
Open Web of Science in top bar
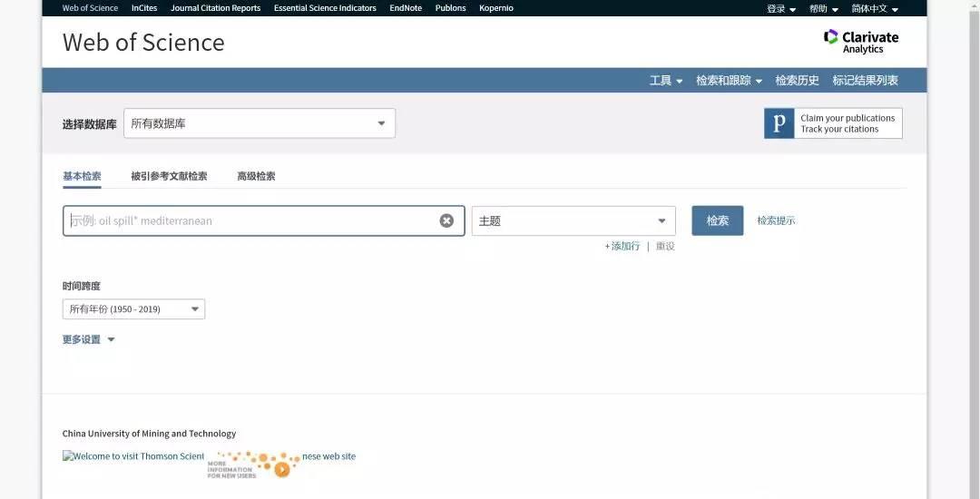point(90,8)
